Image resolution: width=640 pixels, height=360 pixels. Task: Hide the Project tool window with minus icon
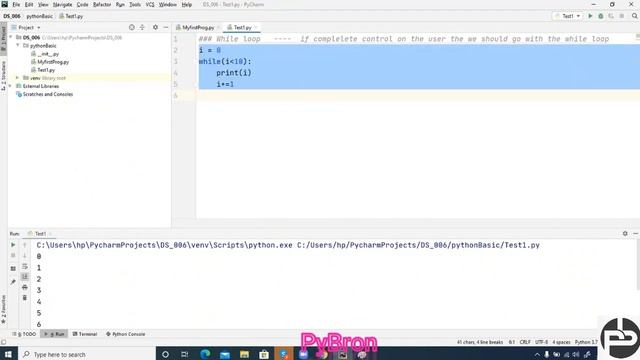166,27
